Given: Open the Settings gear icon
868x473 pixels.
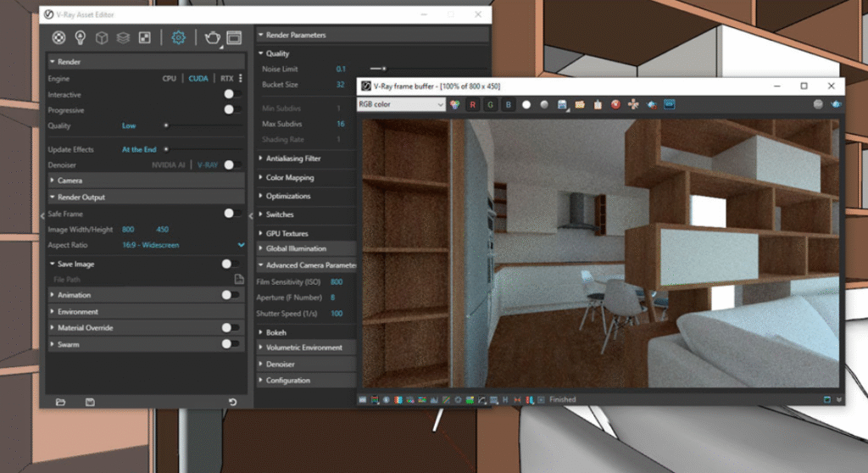Looking at the screenshot, I should click(178, 37).
